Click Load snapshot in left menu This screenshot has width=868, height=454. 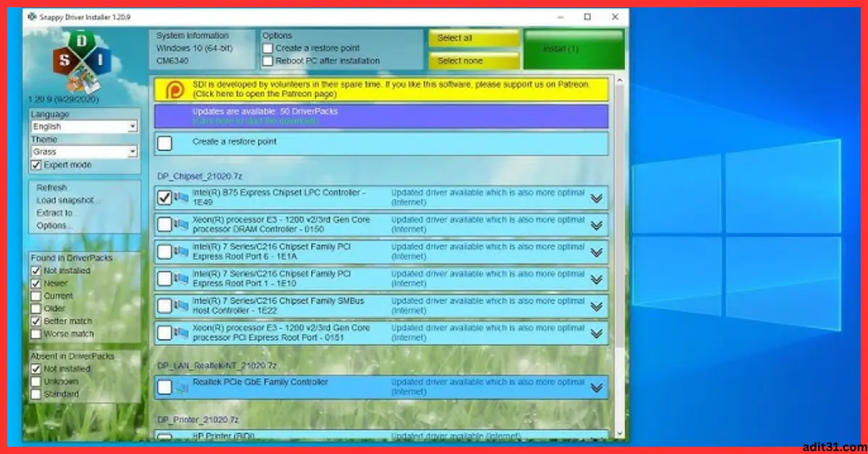(68, 200)
